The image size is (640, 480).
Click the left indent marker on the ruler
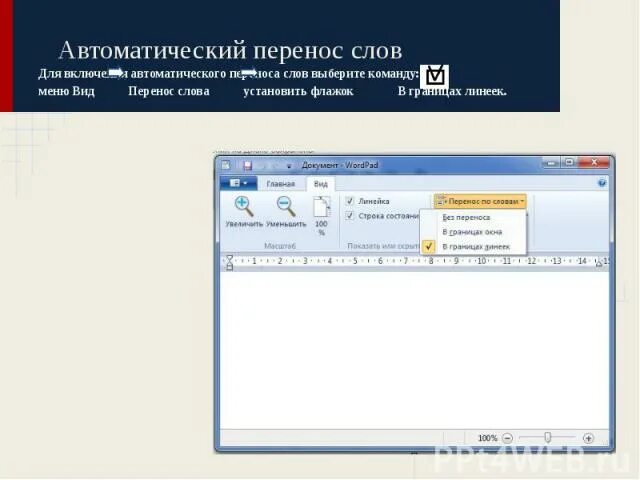(x=230, y=262)
